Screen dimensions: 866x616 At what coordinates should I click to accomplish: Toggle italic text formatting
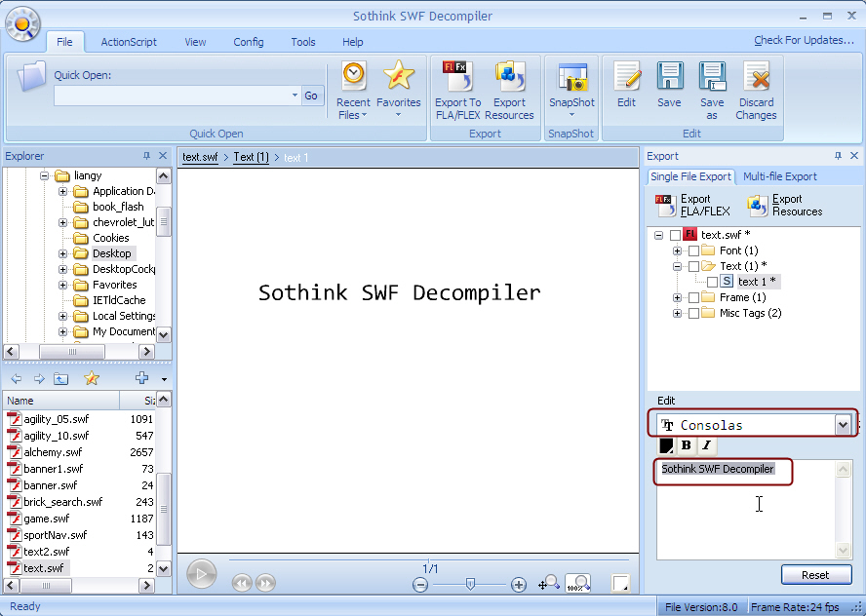[706, 444]
